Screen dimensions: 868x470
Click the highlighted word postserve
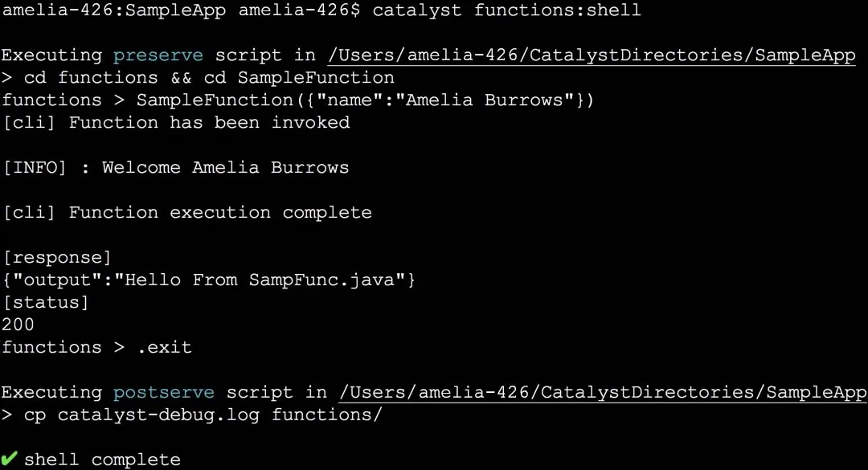click(x=164, y=393)
